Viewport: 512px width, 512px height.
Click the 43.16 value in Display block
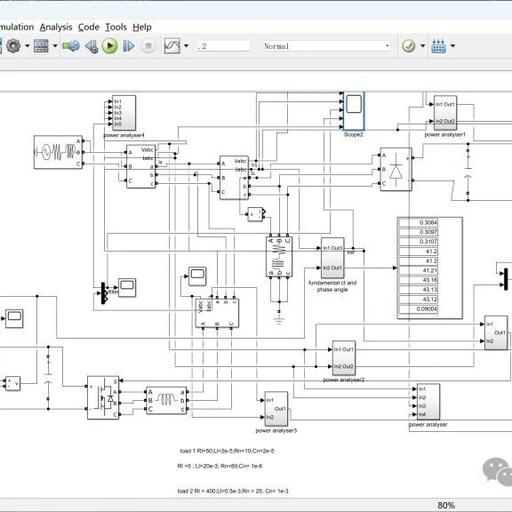tap(418, 280)
